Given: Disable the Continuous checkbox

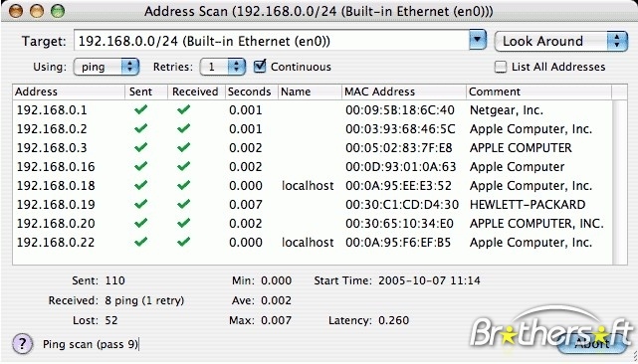Looking at the screenshot, I should point(260,67).
